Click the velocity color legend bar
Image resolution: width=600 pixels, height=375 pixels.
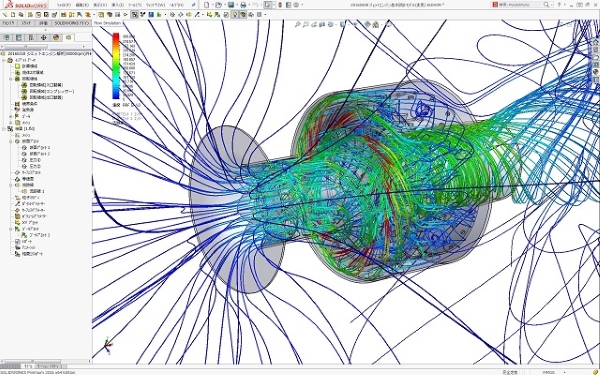click(x=116, y=66)
